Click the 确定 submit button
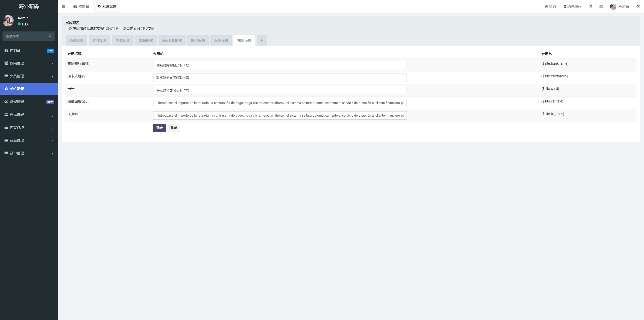Screen dimensions: 644x320 click(x=159, y=128)
